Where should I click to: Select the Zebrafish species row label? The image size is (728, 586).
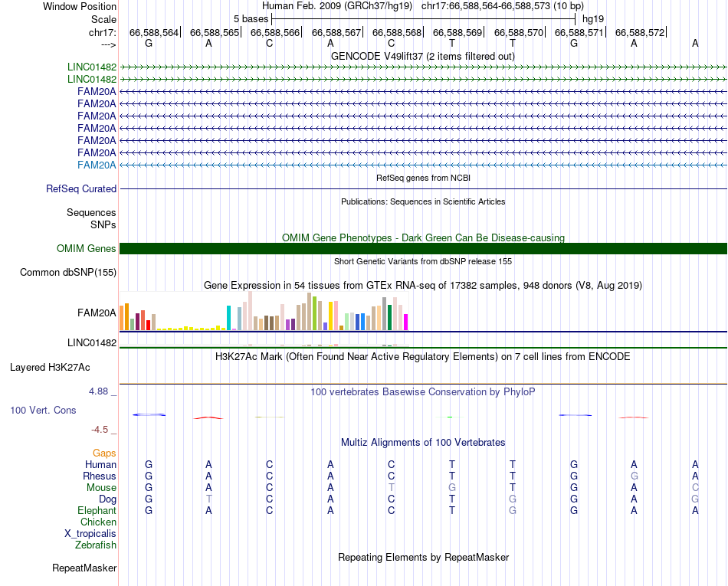(x=96, y=545)
